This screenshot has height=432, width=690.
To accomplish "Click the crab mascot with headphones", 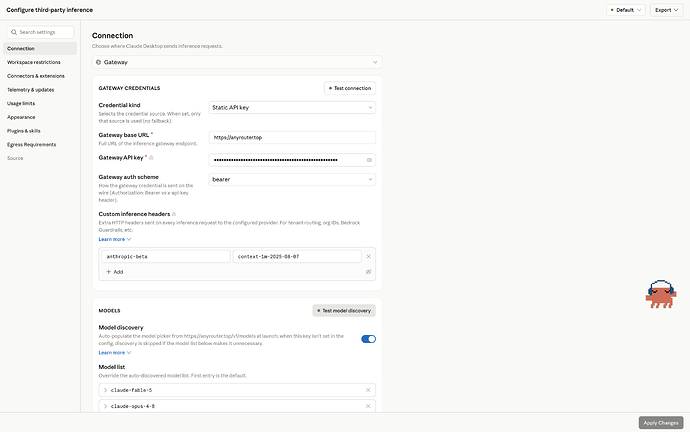I will 661,294.
